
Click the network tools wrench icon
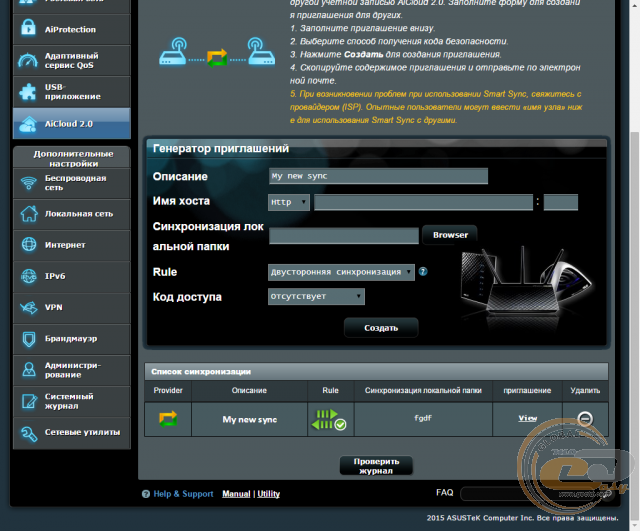29,433
